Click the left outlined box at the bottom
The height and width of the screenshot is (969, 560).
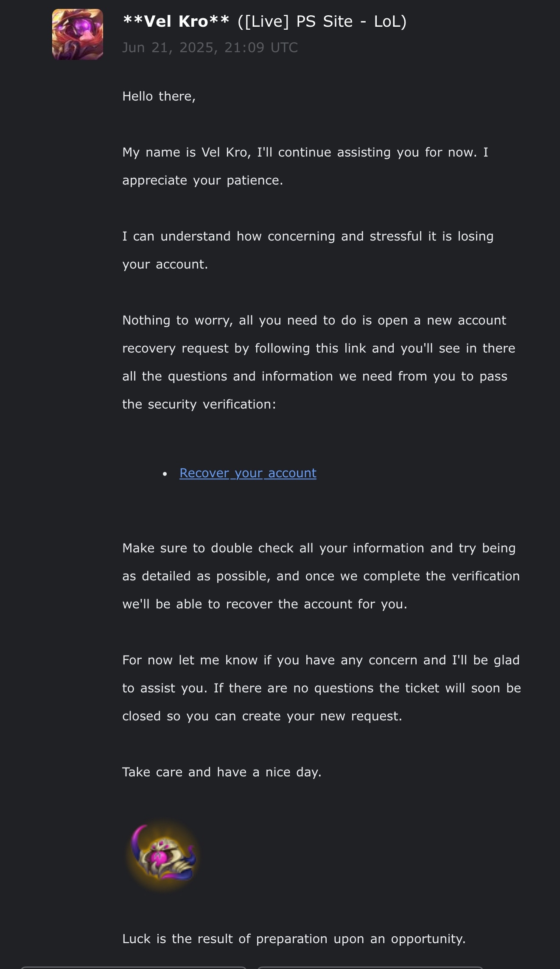click(133, 967)
